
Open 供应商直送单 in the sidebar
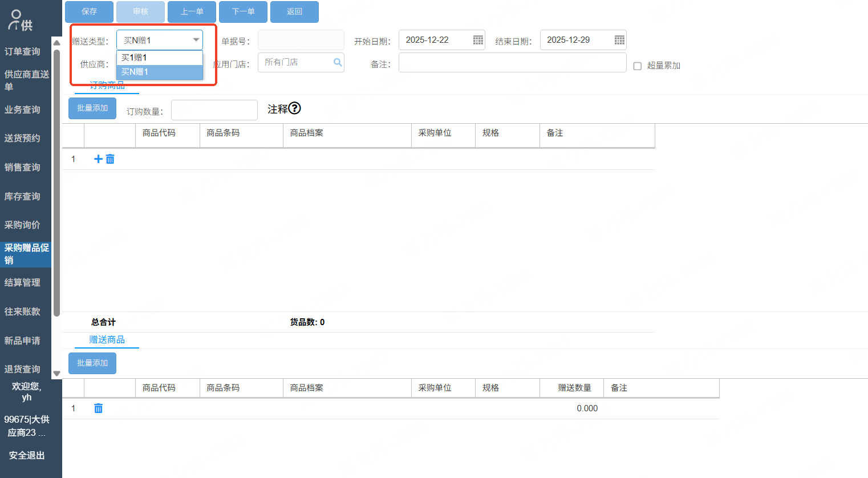coord(26,80)
